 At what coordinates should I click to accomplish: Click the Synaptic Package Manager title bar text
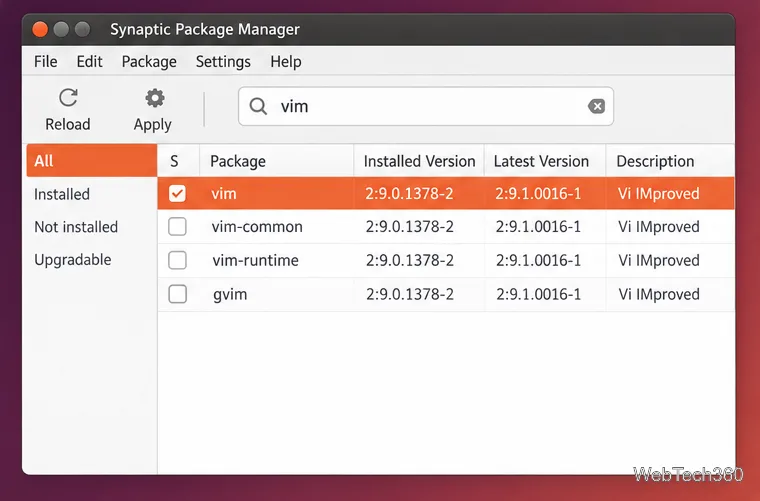pyautogui.click(x=205, y=30)
